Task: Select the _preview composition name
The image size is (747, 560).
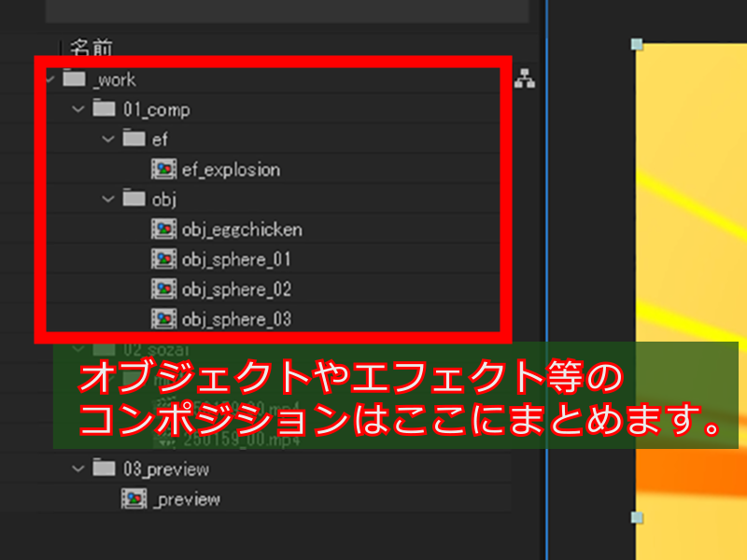Action: (x=187, y=499)
